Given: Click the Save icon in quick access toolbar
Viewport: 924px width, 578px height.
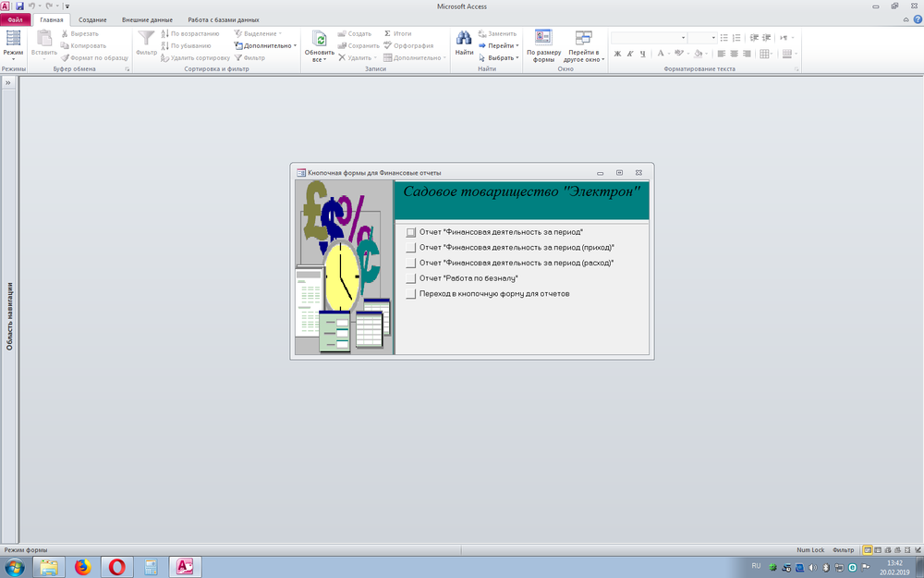Looking at the screenshot, I should [x=19, y=6].
